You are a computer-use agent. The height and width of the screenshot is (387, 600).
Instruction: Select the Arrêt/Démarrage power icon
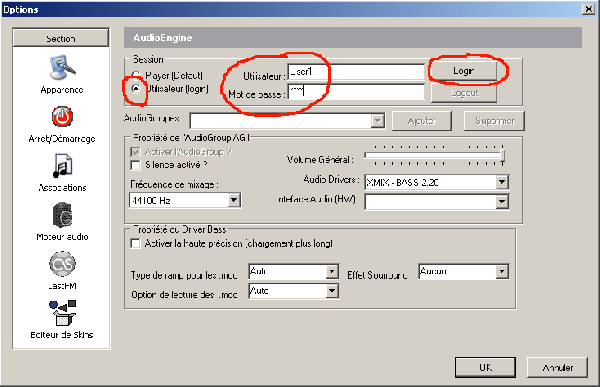point(62,117)
